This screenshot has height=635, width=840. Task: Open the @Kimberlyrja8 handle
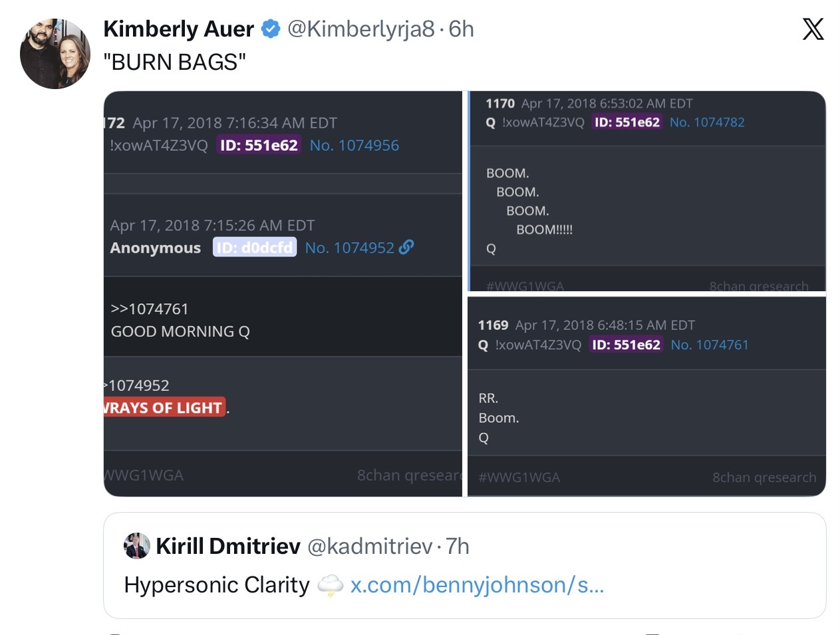[360, 29]
